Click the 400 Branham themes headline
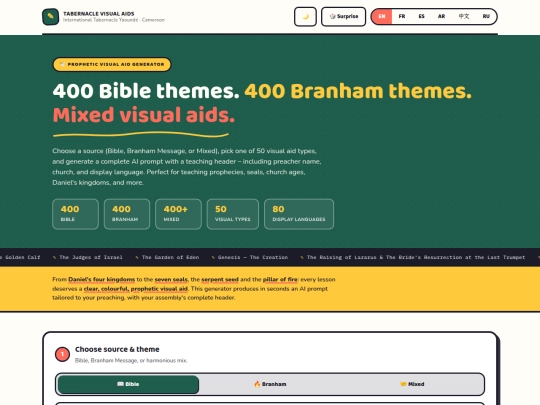 pos(358,91)
